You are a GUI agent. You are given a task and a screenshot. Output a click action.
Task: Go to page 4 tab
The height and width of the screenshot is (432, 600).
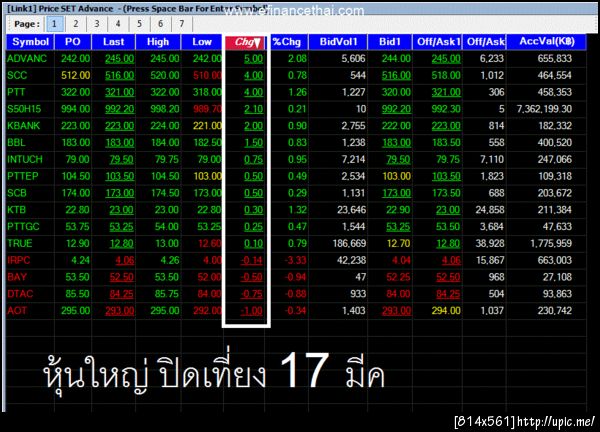tap(118, 24)
